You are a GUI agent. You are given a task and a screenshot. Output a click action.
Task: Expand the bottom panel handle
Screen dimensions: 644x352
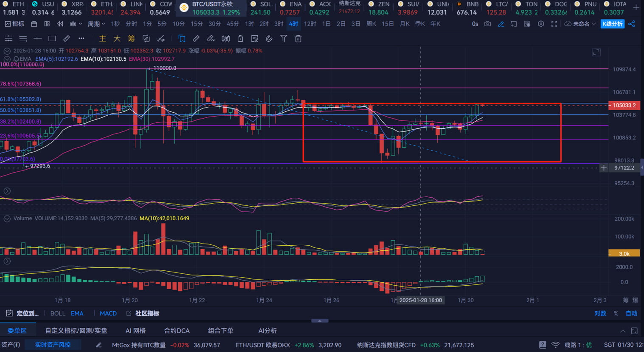point(320,321)
